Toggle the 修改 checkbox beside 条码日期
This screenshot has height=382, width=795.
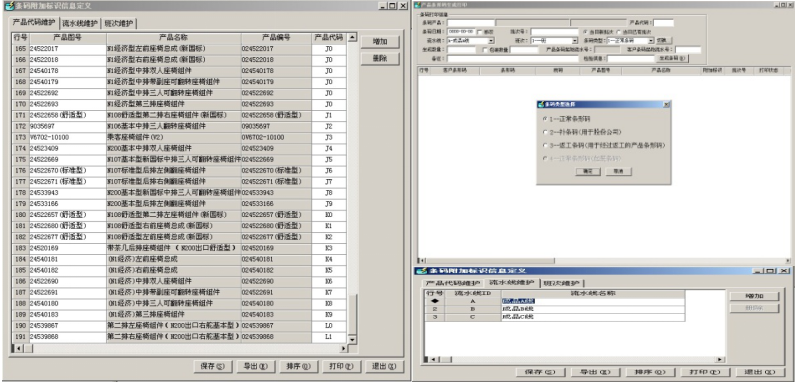(480, 31)
